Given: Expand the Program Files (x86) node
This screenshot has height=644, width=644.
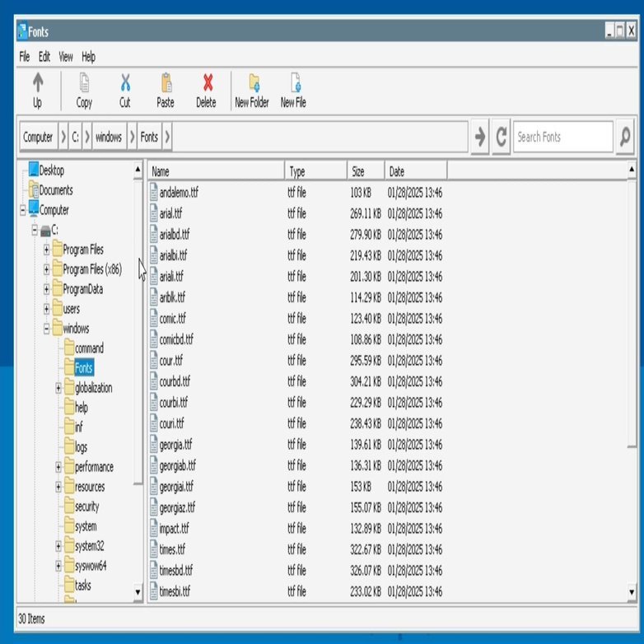Looking at the screenshot, I should click(x=46, y=269).
